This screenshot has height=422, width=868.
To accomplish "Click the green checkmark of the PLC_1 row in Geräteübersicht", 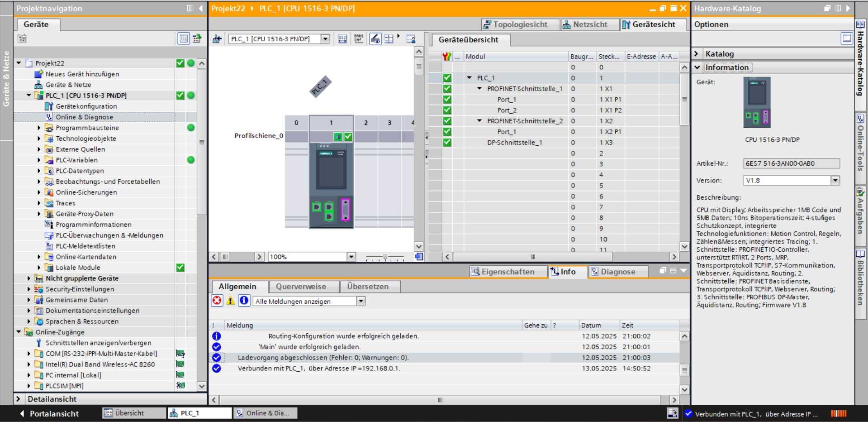I will [x=447, y=78].
